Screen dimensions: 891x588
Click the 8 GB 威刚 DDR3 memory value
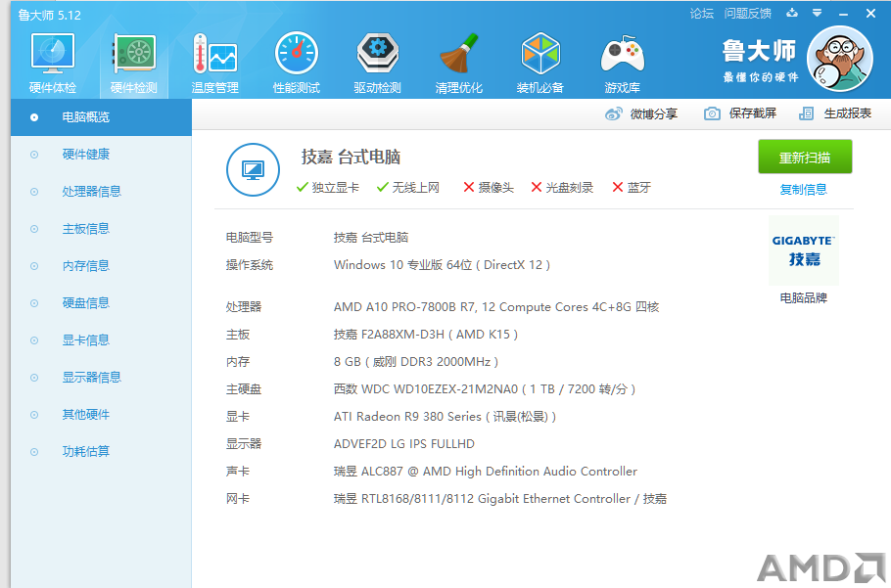[416, 362]
